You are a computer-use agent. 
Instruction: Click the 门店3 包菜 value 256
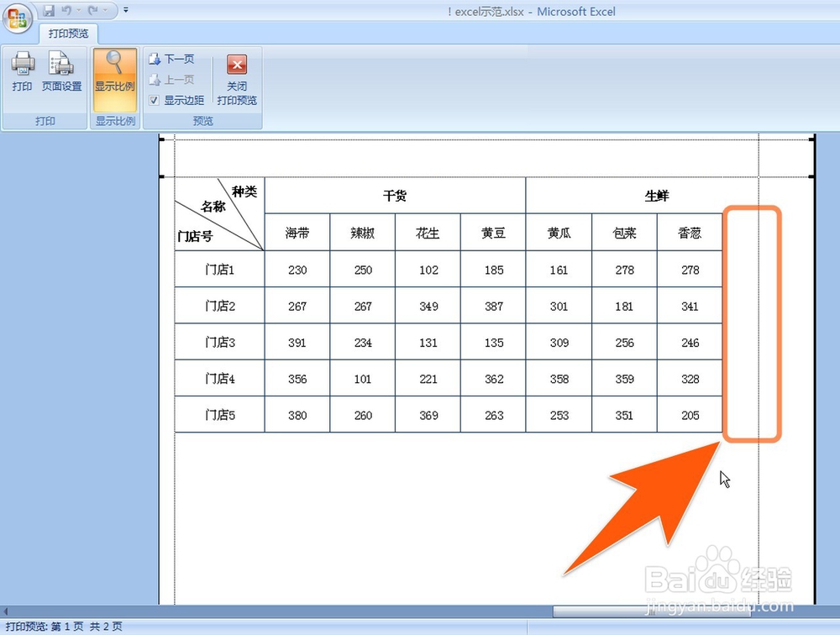click(625, 343)
